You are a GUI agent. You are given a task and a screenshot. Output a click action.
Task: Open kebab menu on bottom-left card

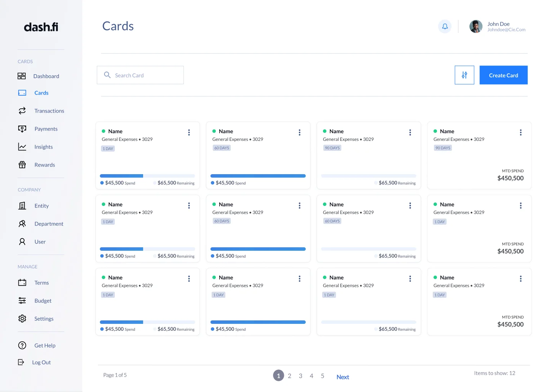click(189, 279)
